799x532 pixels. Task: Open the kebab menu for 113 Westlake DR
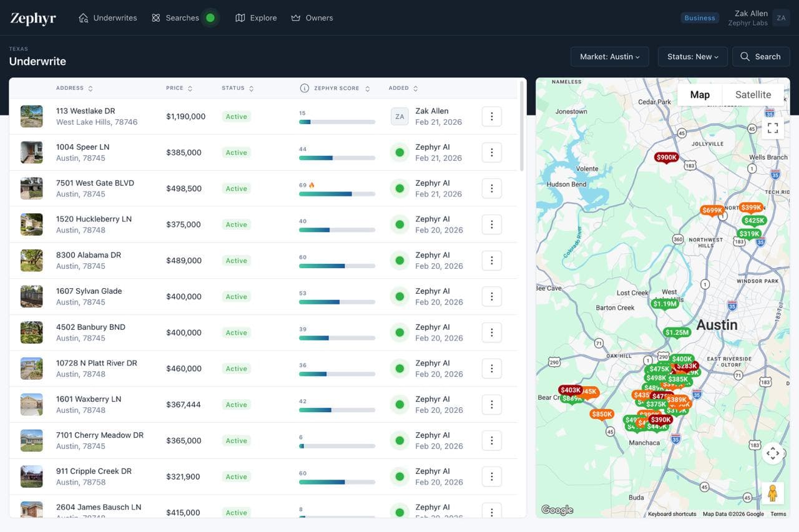[x=493, y=116]
